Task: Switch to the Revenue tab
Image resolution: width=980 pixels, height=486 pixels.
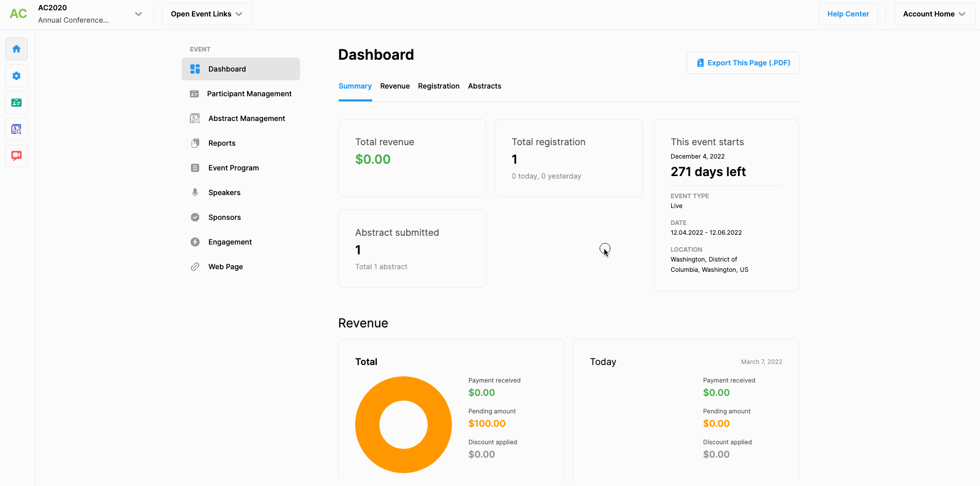Action: click(x=395, y=86)
